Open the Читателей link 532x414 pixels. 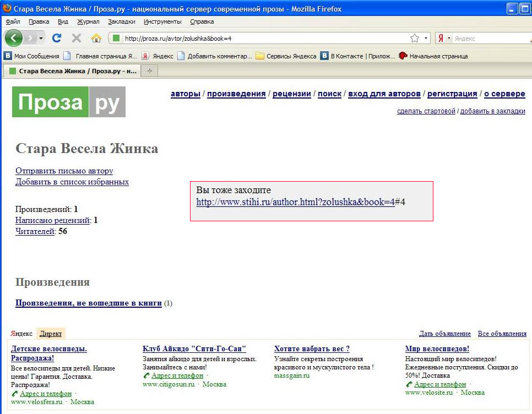coord(35,231)
